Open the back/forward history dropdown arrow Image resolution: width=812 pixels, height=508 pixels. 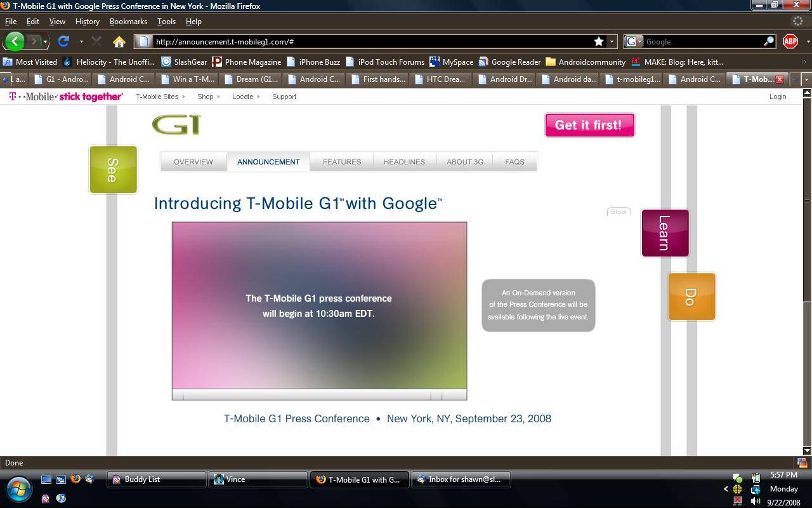tap(46, 42)
